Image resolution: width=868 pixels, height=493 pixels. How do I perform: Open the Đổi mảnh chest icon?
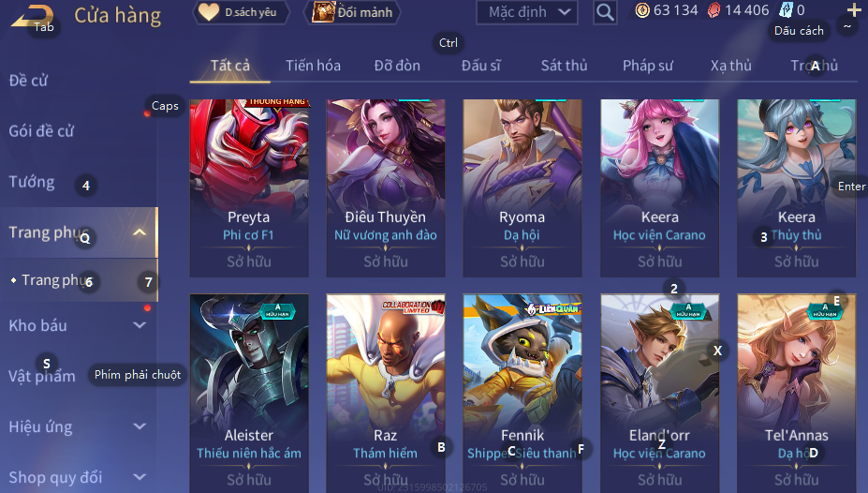(323, 11)
